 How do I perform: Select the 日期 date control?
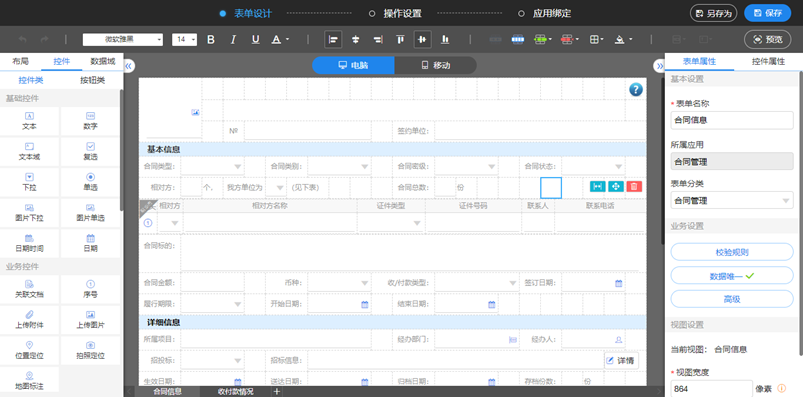tap(90, 243)
